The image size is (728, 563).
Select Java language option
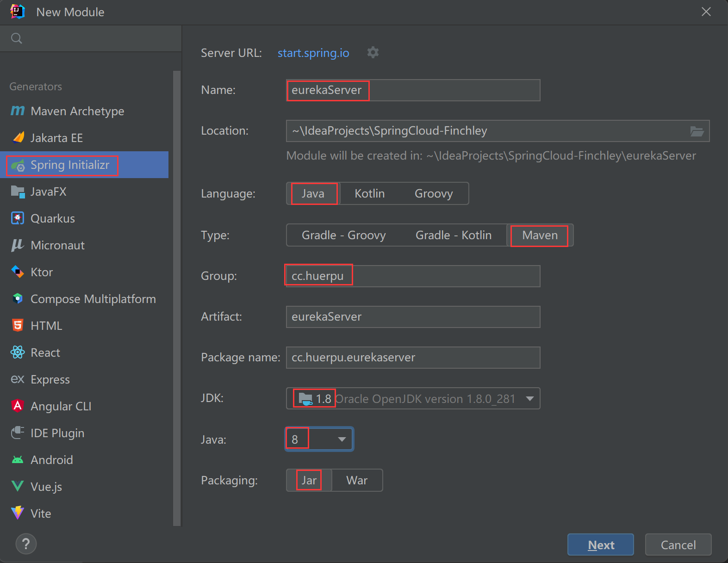coord(313,193)
